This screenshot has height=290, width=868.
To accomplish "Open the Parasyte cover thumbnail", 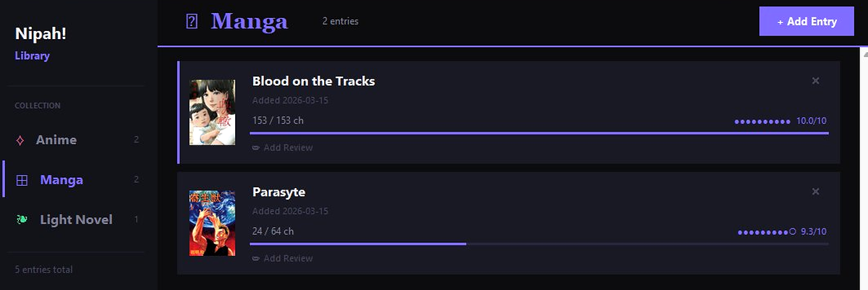I will tap(213, 223).
